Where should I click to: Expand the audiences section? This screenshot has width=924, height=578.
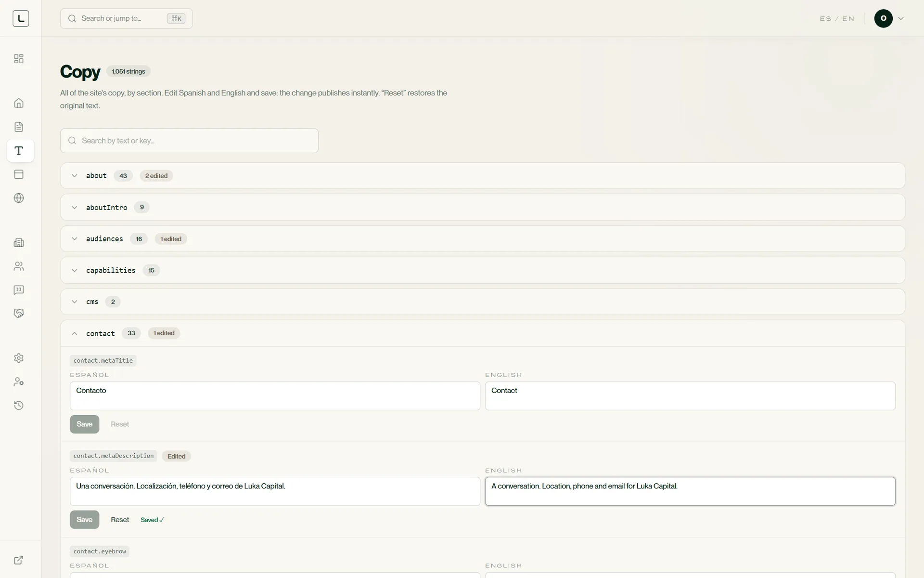482,239
